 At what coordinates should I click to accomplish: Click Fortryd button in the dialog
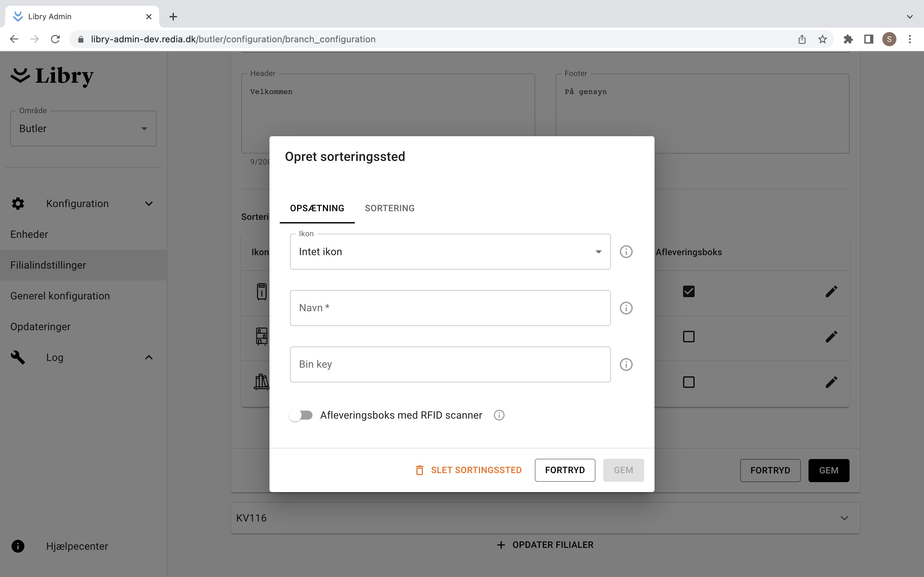coord(565,470)
